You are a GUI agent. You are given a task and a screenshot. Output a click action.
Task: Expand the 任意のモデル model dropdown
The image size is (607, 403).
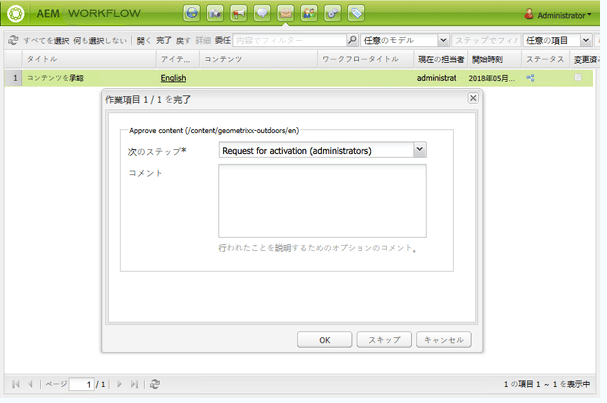tap(443, 40)
